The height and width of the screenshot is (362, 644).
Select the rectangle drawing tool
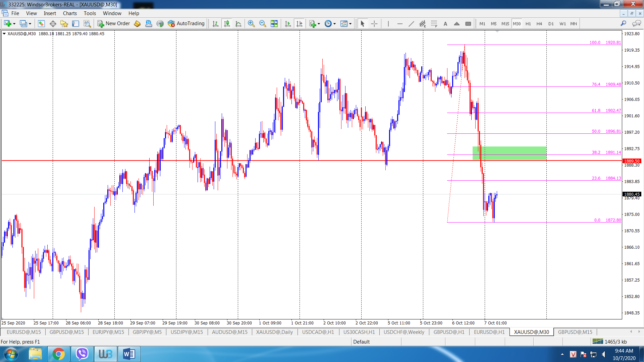click(x=468, y=23)
